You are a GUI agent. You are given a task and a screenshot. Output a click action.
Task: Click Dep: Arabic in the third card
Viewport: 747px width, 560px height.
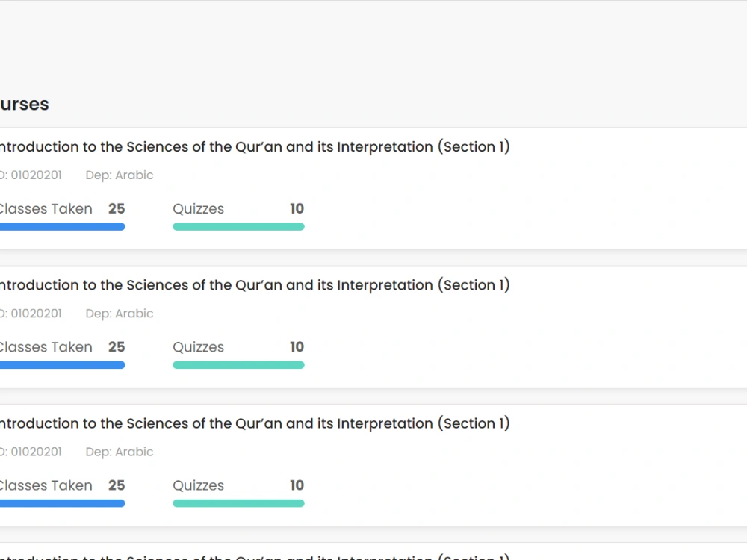[120, 452]
